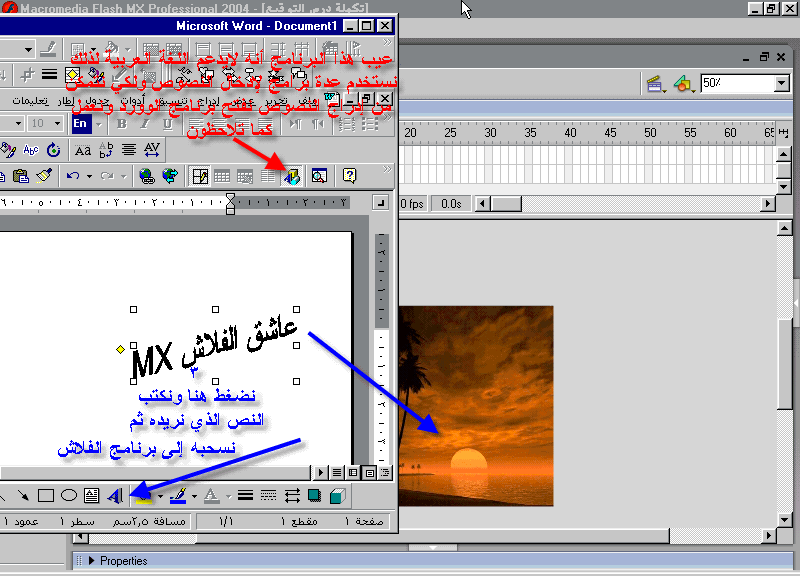Image resolution: width=800 pixels, height=576 pixels.
Task: Open the Line Color dropdown arrow
Action: [x=194, y=495]
